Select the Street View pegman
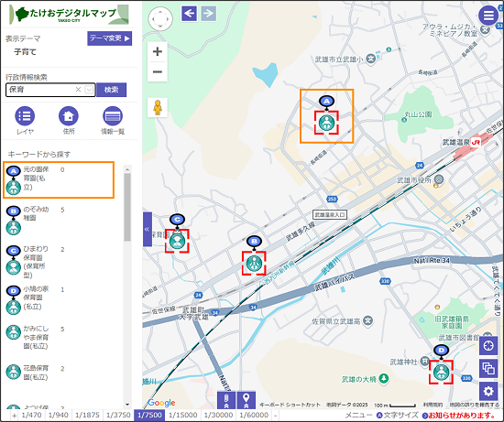The width and height of the screenshot is (504, 422). [x=158, y=107]
